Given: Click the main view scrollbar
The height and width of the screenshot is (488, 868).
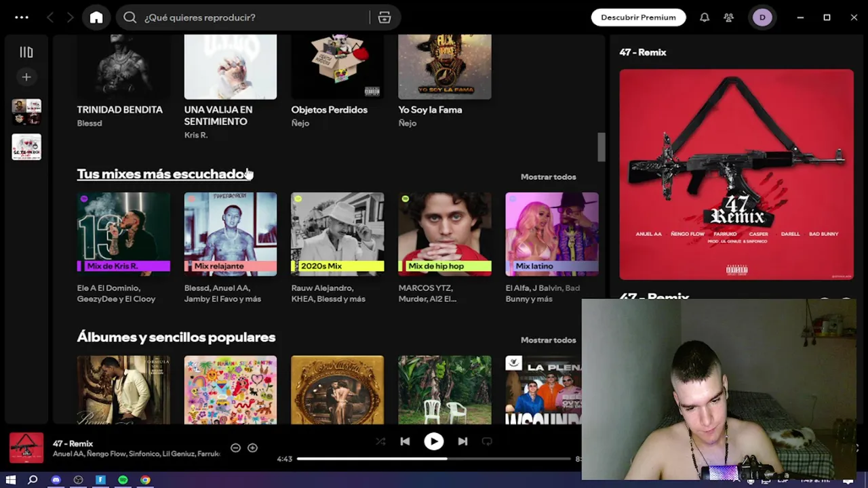Looking at the screenshot, I should (x=601, y=147).
